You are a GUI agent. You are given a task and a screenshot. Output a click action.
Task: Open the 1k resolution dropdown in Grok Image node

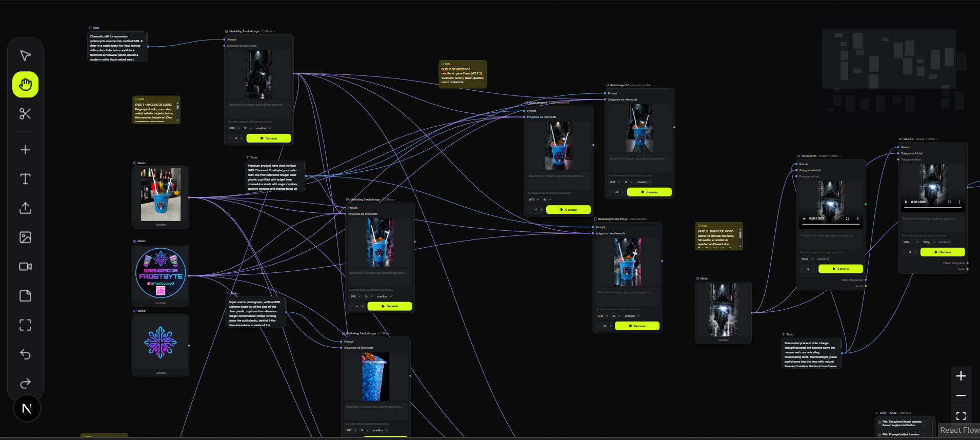point(628,182)
